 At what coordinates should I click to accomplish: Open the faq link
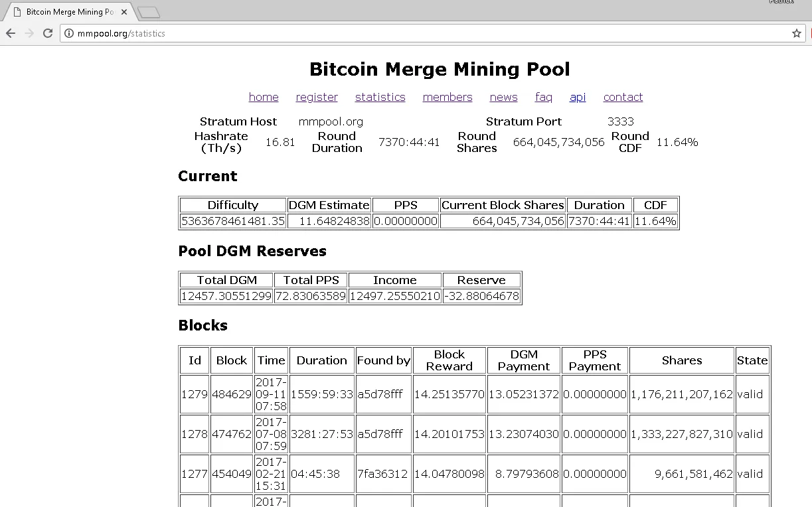point(544,97)
